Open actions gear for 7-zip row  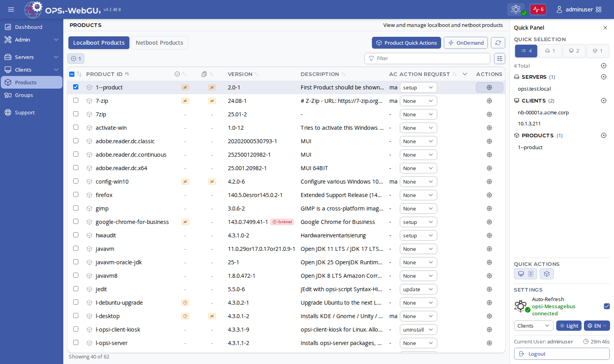pos(489,101)
